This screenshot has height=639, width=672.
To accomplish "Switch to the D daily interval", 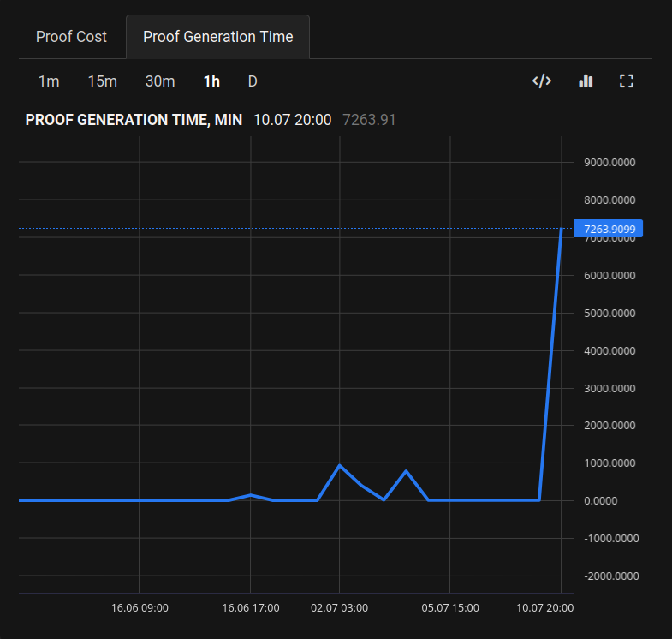I will (253, 81).
